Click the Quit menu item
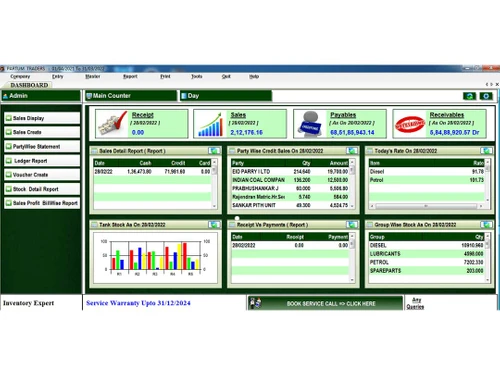This screenshot has height=375, width=500. (x=226, y=76)
